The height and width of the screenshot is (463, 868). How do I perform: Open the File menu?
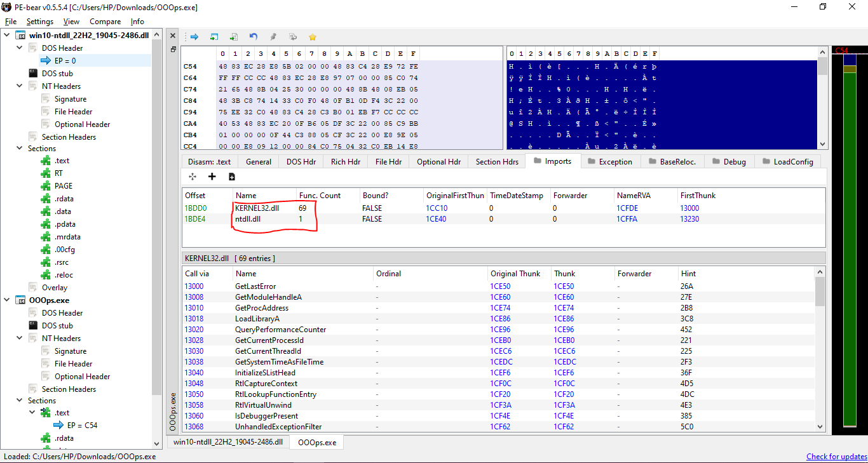pyautogui.click(x=10, y=22)
